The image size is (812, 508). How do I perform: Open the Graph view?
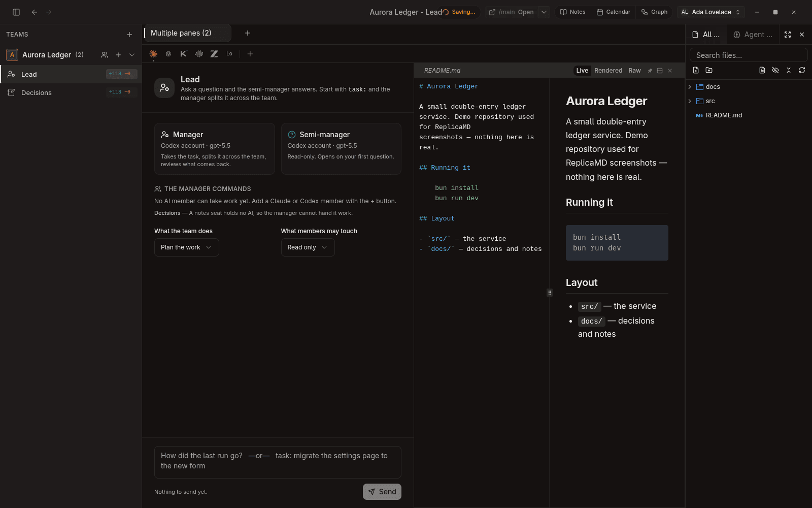[x=655, y=12]
